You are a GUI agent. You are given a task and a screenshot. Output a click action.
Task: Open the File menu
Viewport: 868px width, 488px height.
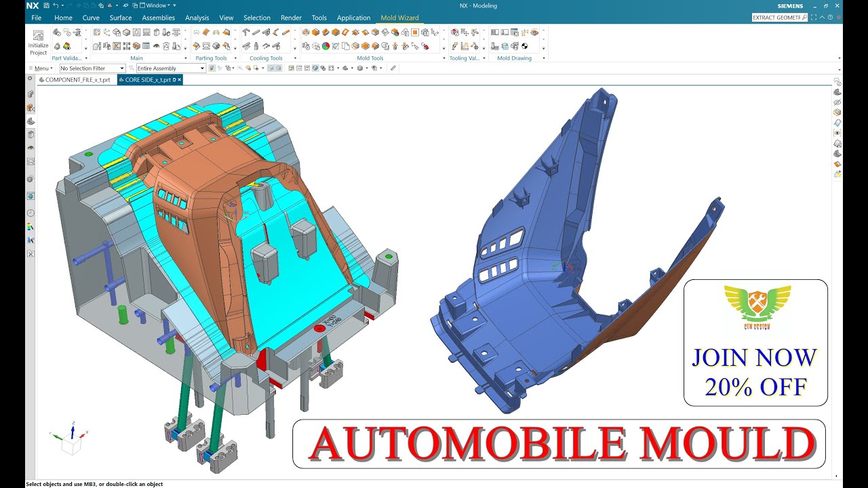(37, 18)
